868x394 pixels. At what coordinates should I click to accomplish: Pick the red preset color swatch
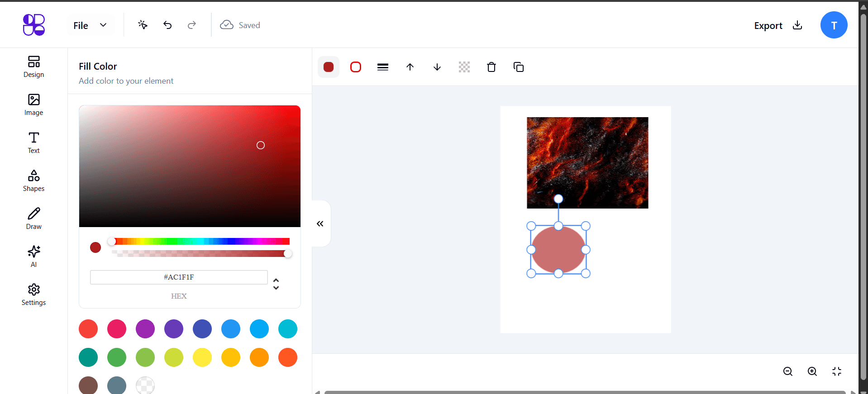click(x=88, y=329)
